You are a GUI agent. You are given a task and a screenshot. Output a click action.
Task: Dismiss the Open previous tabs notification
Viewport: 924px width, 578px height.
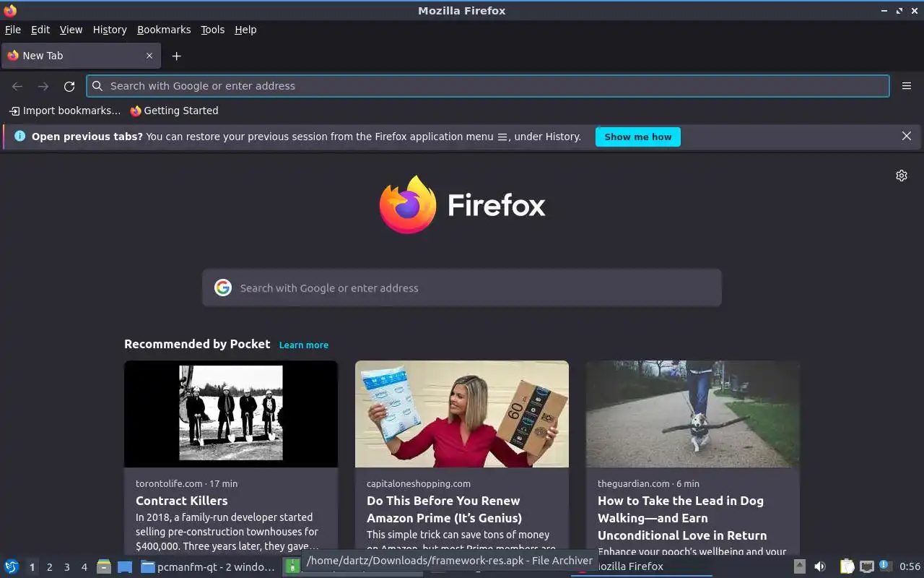click(x=907, y=136)
